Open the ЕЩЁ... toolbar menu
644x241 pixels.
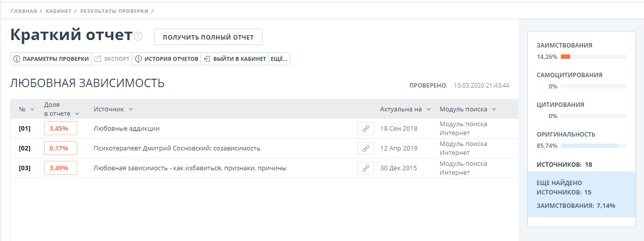coord(279,59)
